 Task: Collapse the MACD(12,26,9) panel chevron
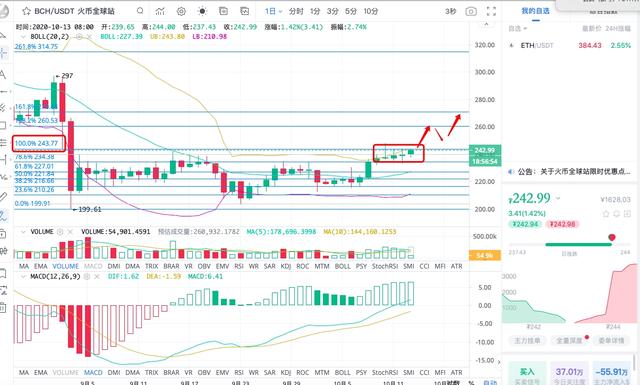click(x=23, y=276)
